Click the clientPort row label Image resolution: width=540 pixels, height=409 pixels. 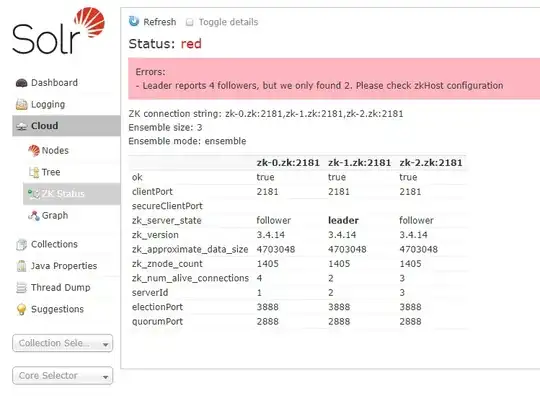tap(152, 192)
